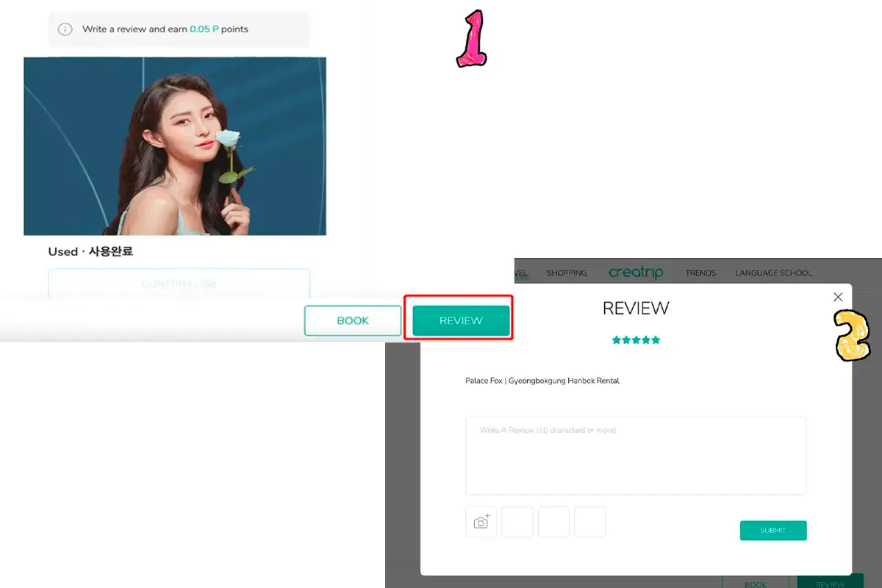Screen dimensions: 882x588
Task: Open the SHOPPING menu item
Action: (x=566, y=273)
